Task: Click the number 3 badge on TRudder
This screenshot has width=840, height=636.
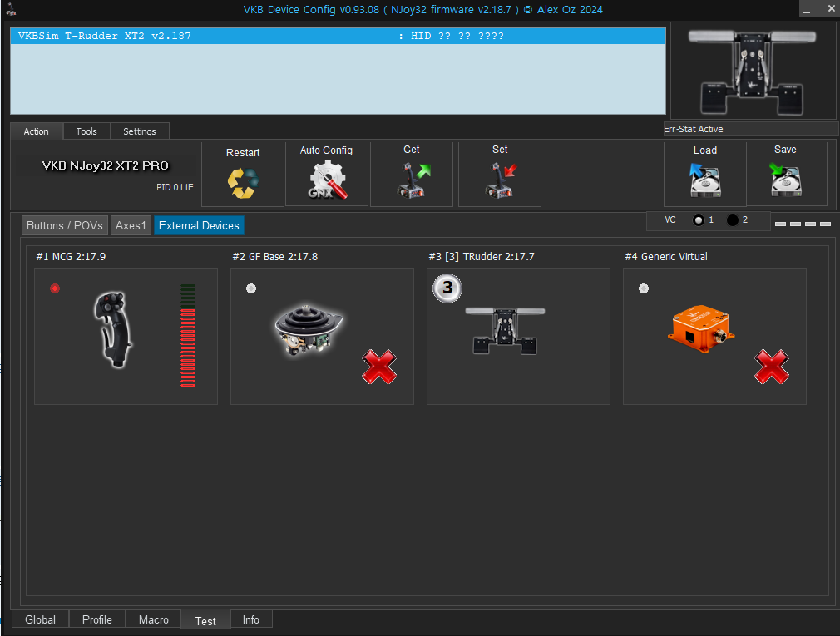Action: tap(447, 288)
